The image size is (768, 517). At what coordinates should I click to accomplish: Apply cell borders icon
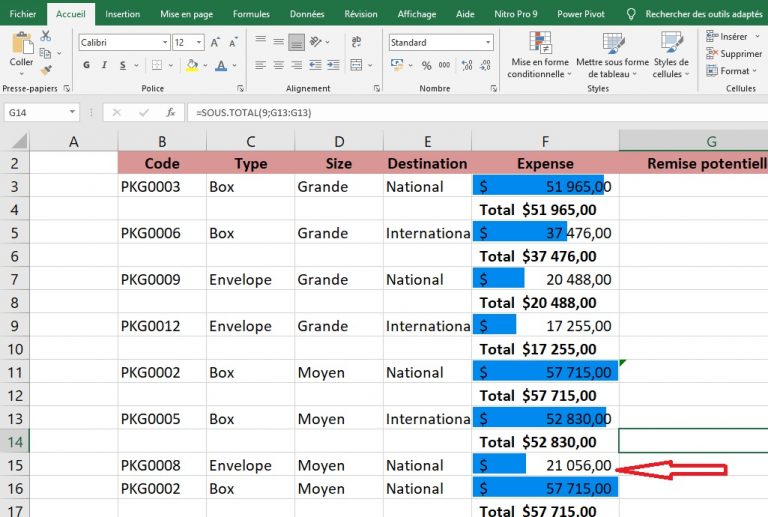click(157, 65)
